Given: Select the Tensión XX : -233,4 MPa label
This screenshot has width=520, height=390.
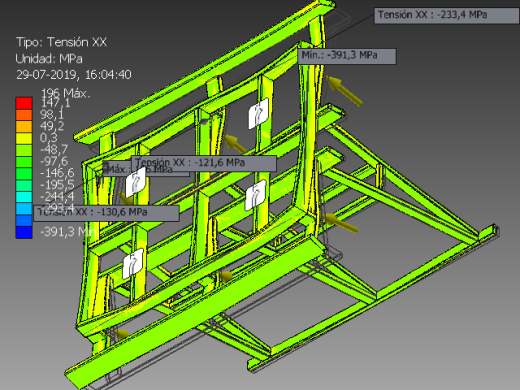Looking at the screenshot, I should [447, 16].
